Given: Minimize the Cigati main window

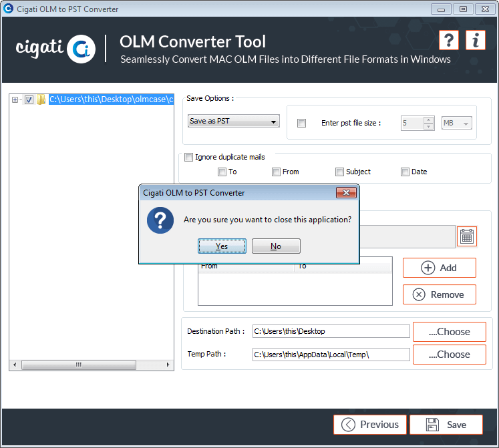Looking at the screenshot, I should pos(441,9).
